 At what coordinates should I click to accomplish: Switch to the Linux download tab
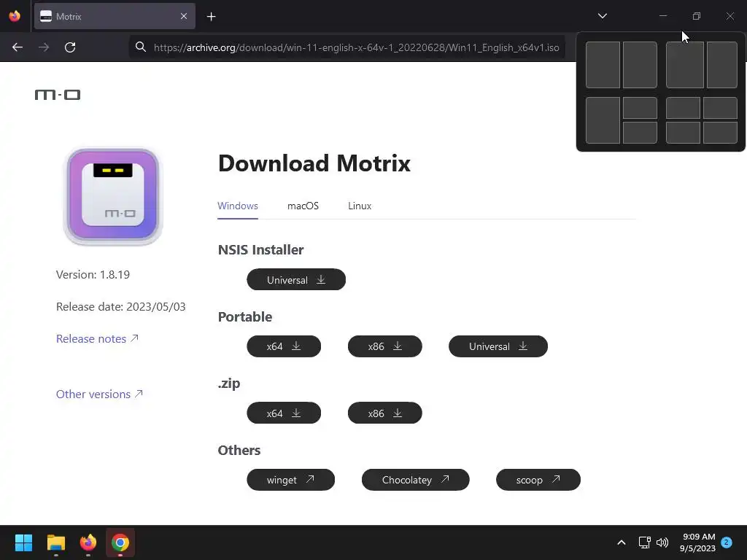tap(360, 206)
